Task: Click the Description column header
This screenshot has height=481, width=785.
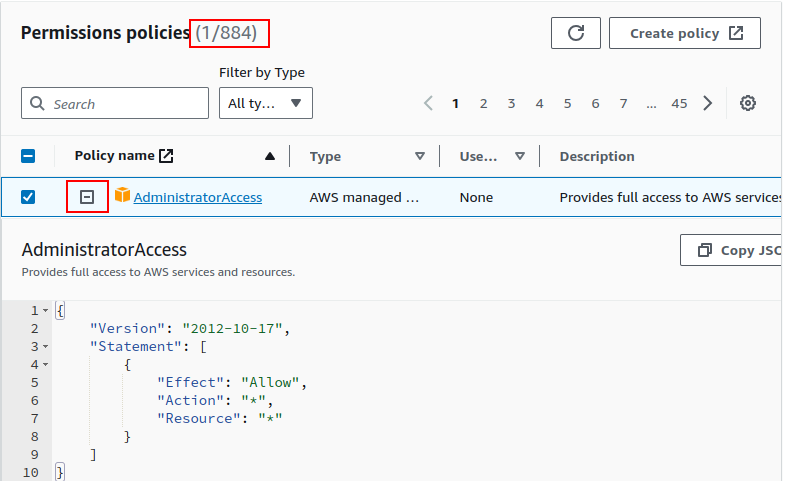Action: coord(597,156)
